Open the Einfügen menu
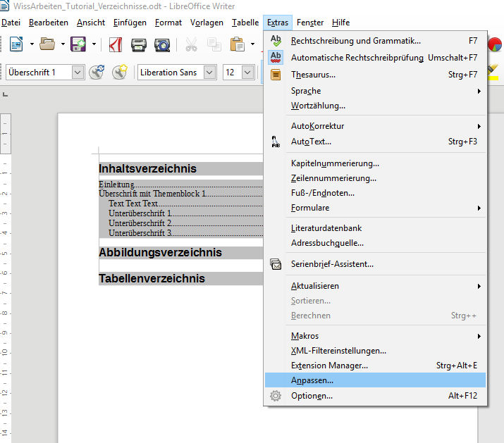 click(130, 23)
